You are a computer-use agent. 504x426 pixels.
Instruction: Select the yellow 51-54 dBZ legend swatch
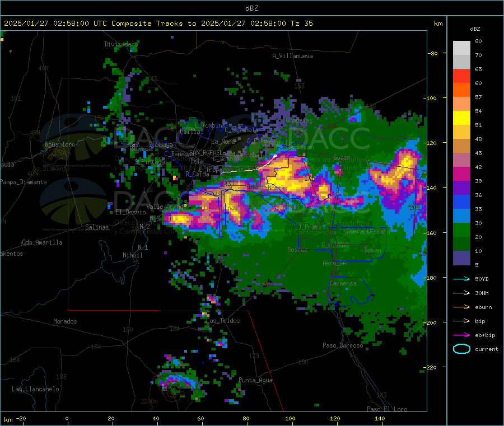coord(461,118)
